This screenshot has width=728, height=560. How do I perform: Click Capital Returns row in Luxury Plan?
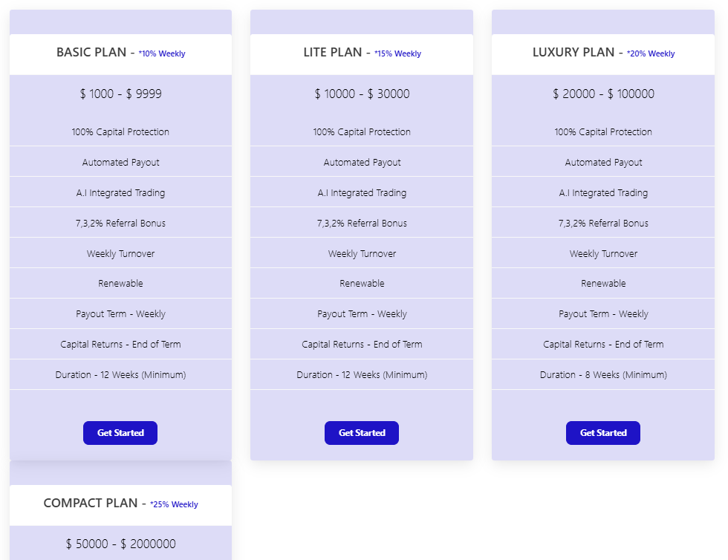pos(603,345)
